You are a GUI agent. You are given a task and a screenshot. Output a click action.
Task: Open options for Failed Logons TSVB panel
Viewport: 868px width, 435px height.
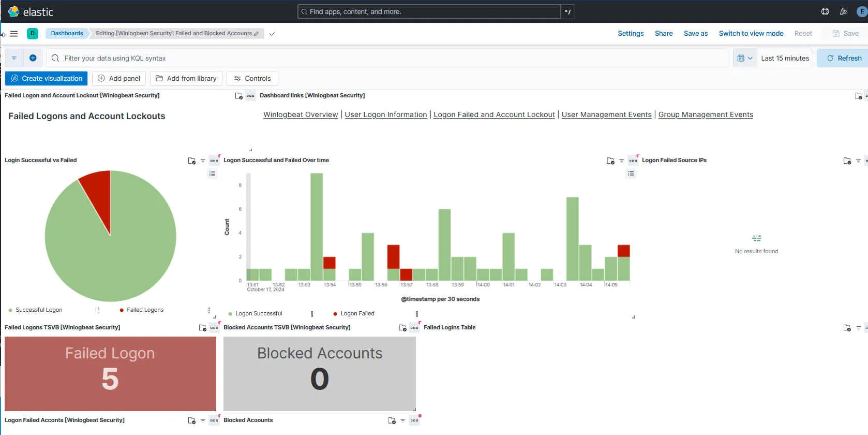coord(214,328)
